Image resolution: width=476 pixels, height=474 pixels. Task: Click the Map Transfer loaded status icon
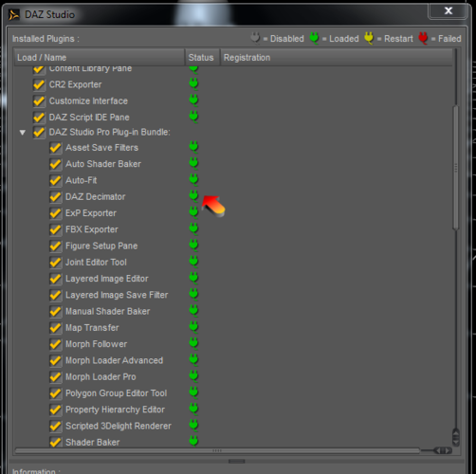click(x=193, y=327)
